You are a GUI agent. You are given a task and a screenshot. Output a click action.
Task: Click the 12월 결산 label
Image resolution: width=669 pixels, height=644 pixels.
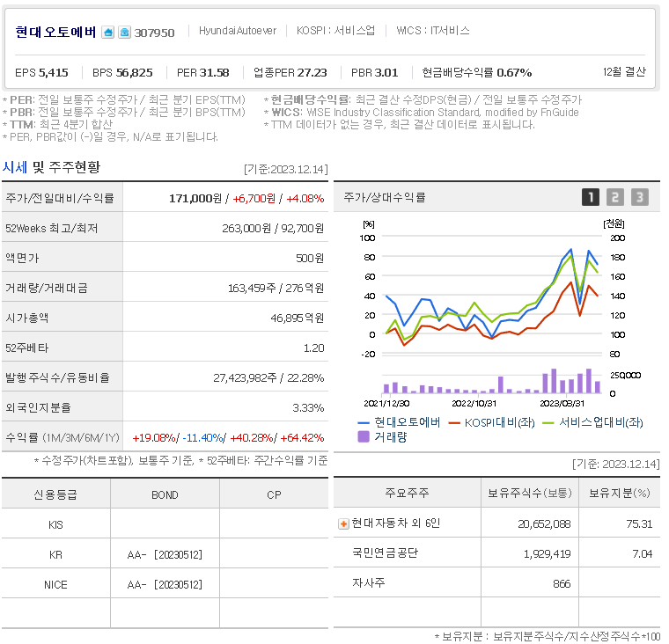tap(624, 71)
